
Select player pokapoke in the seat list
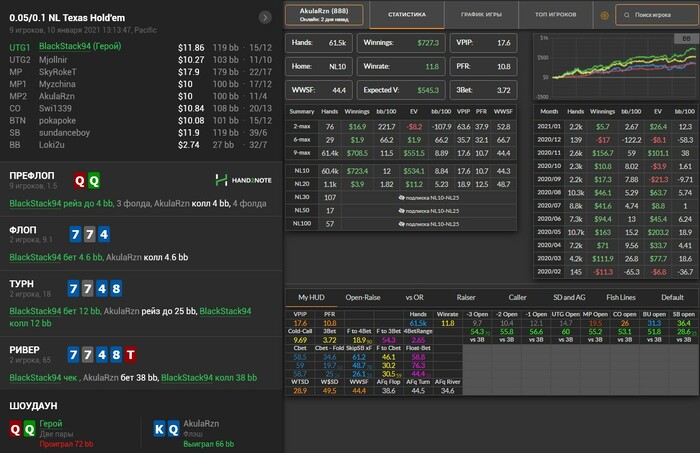57,121
